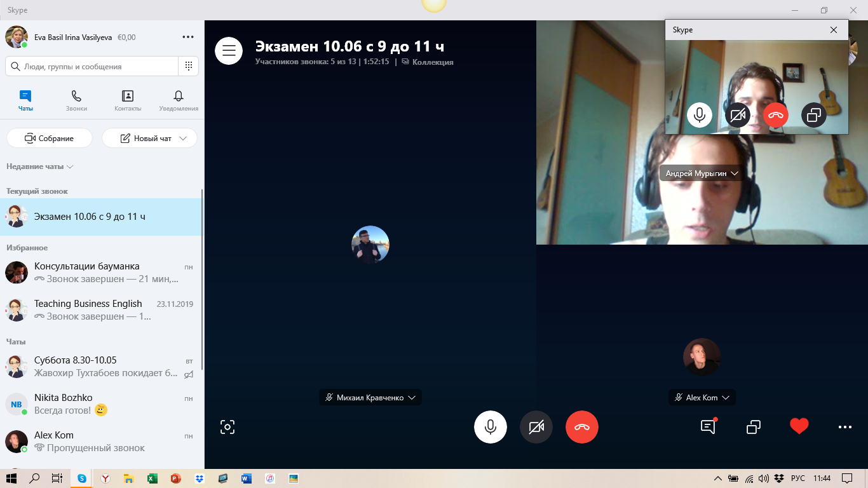Open more call options ellipsis bottom right
Viewport: 868px width, 488px height.
tap(844, 427)
